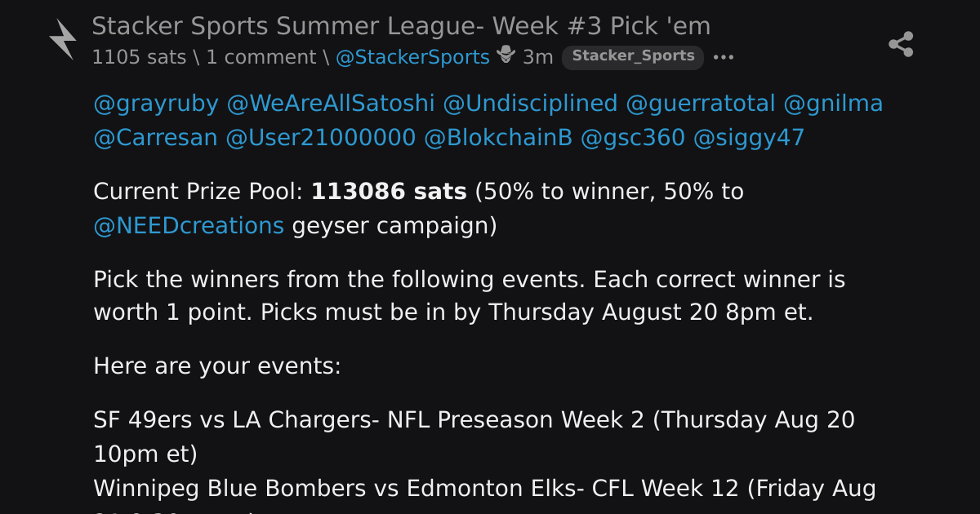Screen dimensions: 980x514
Task: Open @siggy47 user mention
Action: (x=749, y=138)
